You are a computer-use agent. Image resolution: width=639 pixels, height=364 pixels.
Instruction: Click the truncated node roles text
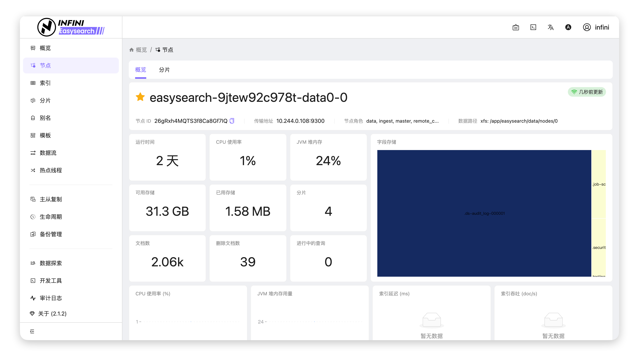(402, 121)
